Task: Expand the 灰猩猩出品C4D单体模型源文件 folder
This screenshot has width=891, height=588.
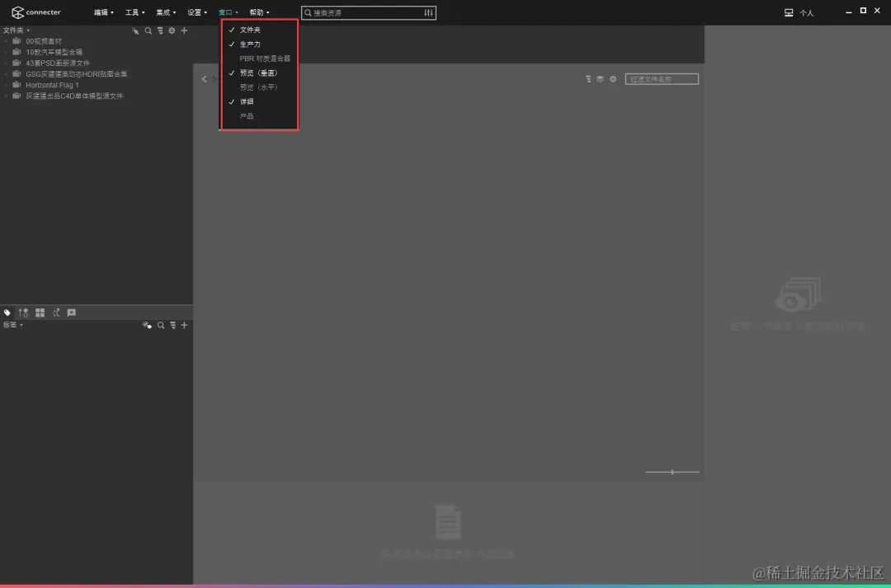Action: coord(7,96)
